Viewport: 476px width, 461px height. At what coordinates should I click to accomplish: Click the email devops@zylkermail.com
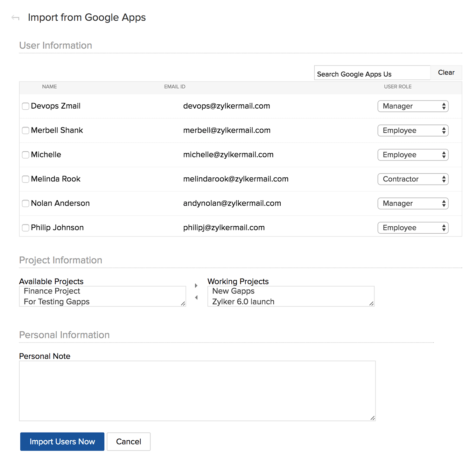(226, 106)
